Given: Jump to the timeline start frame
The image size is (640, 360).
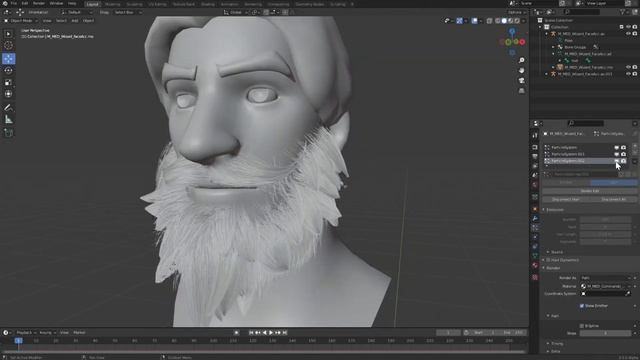Looking at the screenshot, I should click(x=251, y=333).
